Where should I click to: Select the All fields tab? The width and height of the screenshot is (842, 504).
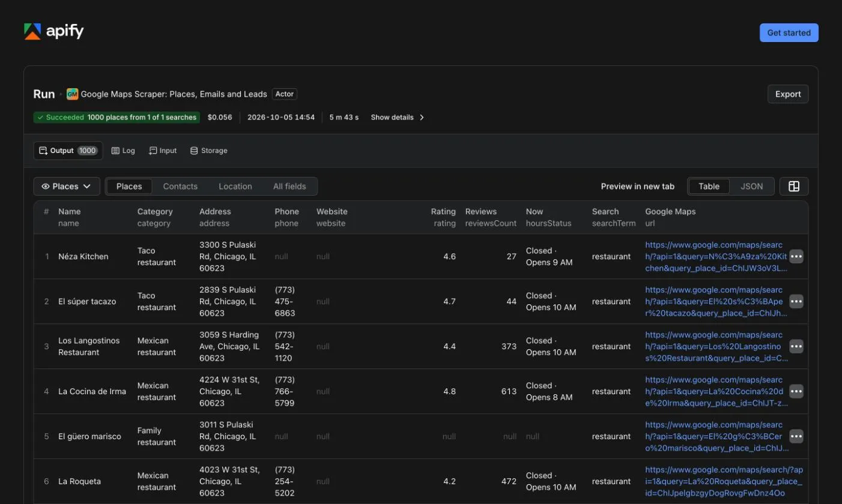click(x=289, y=187)
